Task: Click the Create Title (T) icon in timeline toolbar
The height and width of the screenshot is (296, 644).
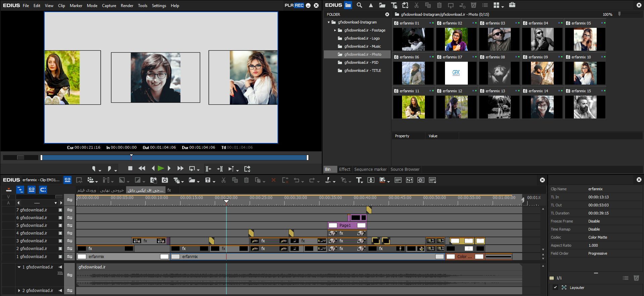Action: 359,180
